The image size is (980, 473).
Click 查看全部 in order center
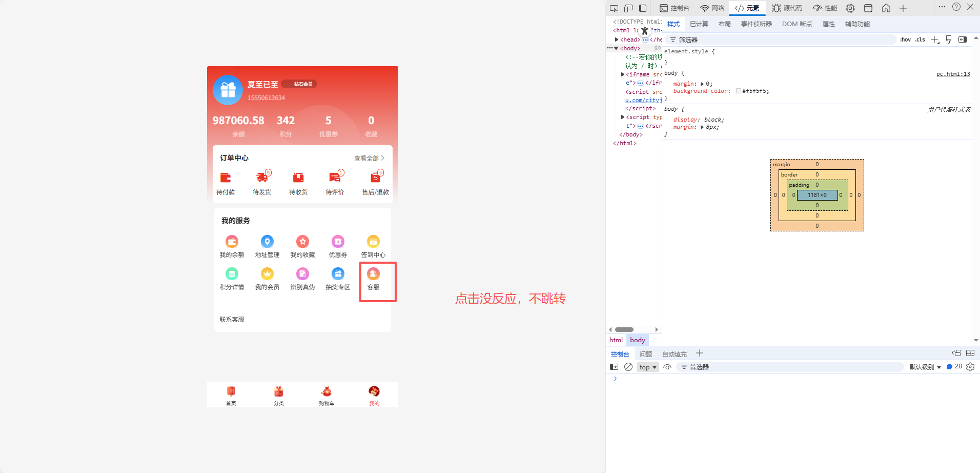[x=369, y=159]
